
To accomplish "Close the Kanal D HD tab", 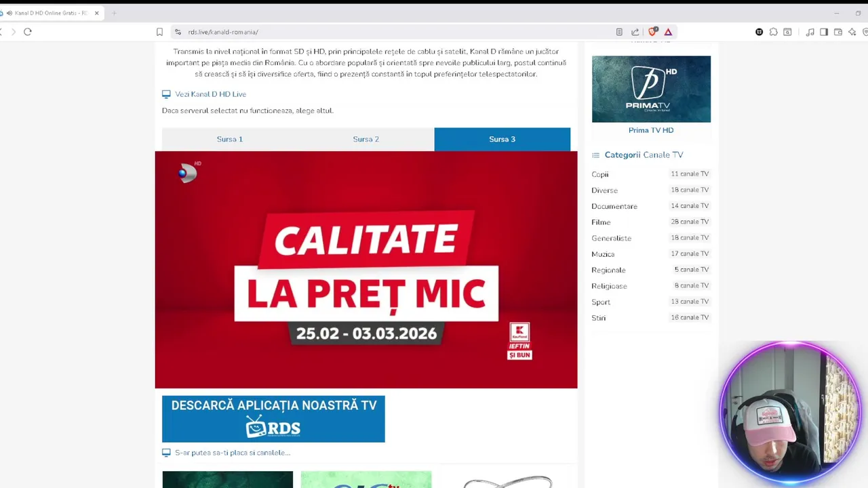I will click(96, 13).
